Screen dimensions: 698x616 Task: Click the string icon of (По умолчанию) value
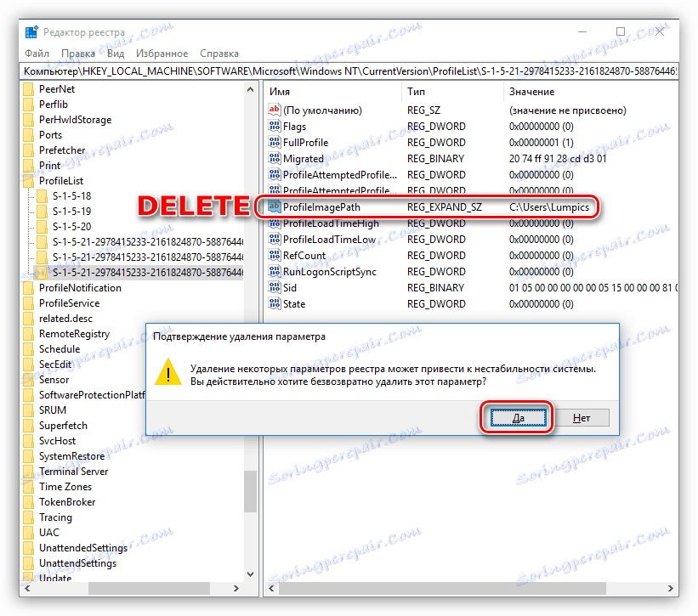[x=275, y=110]
